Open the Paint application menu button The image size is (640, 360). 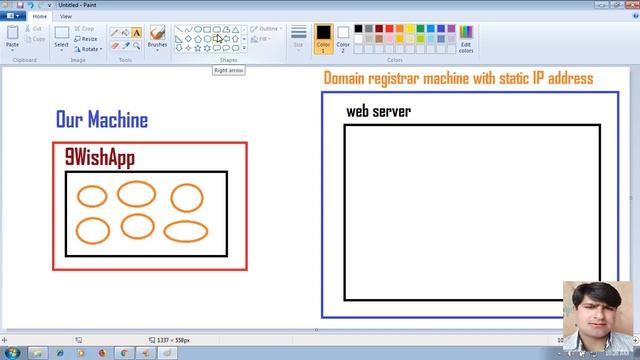pos(13,16)
